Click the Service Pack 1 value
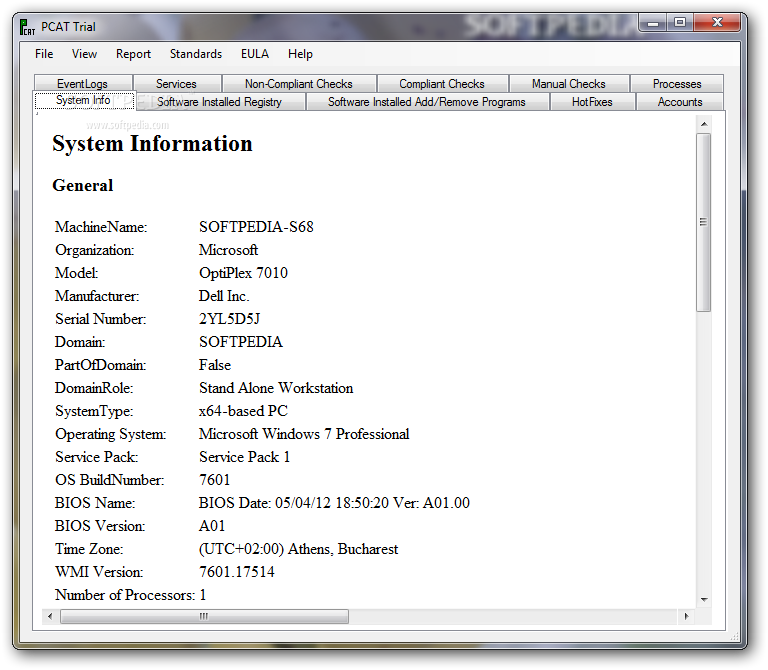This screenshot has height=670, width=768. point(244,457)
